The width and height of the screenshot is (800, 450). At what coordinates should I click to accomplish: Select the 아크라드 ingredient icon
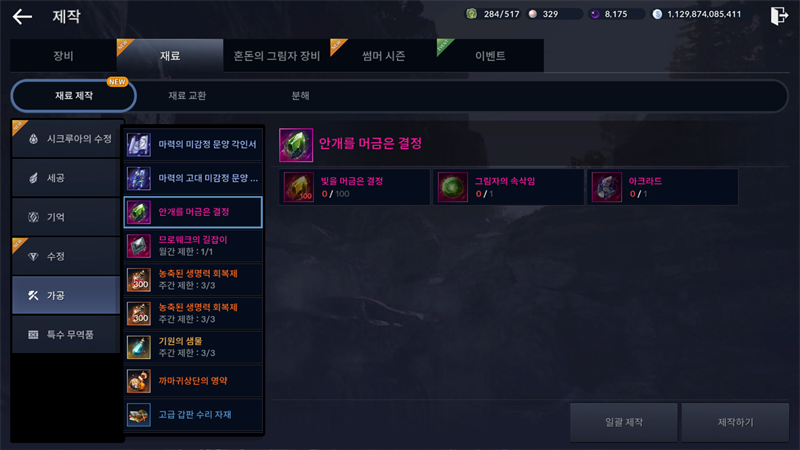point(607,187)
